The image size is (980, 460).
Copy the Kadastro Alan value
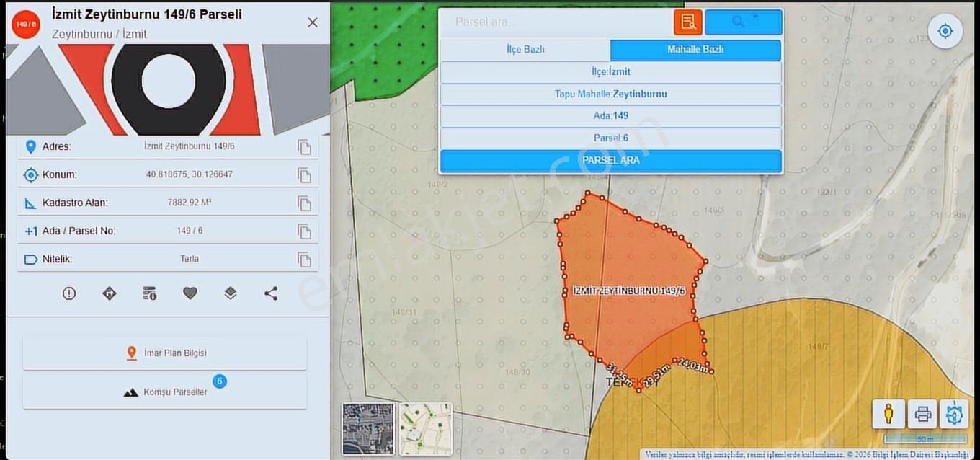(305, 203)
